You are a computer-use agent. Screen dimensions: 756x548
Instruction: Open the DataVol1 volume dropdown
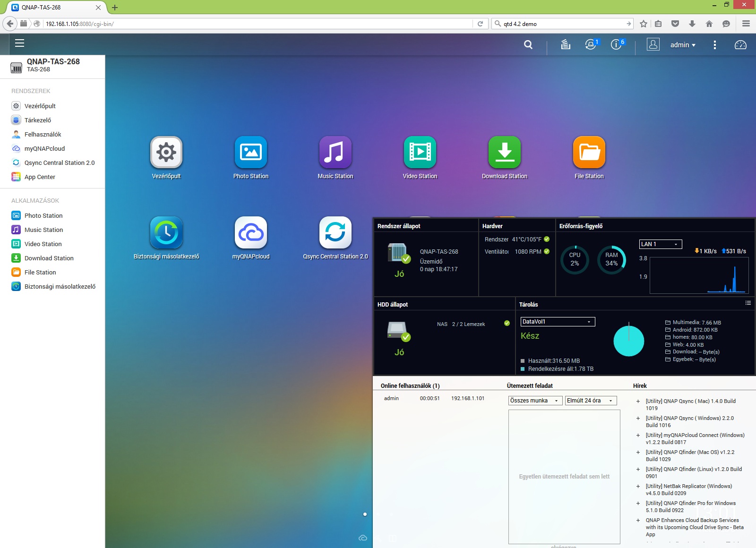[558, 322]
